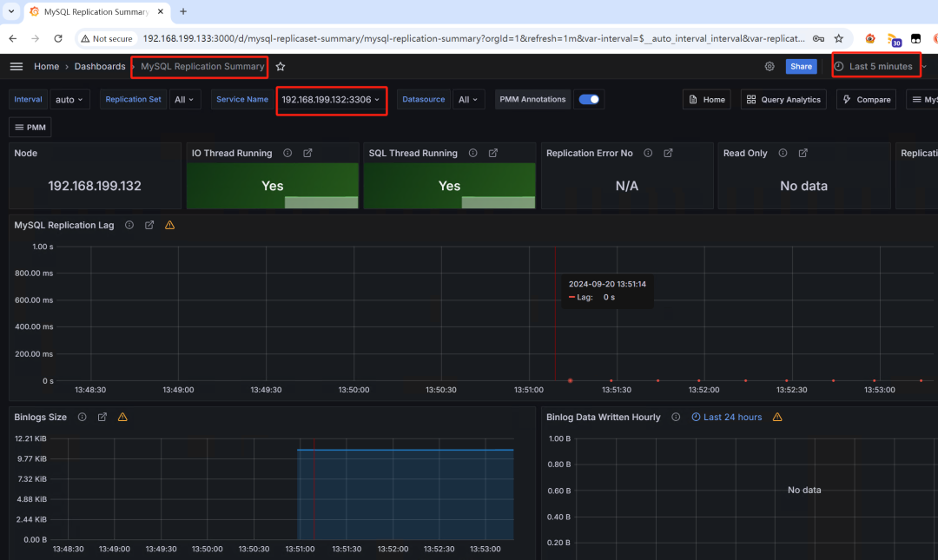Click the first red lag data point after 13:51:00

pos(570,380)
